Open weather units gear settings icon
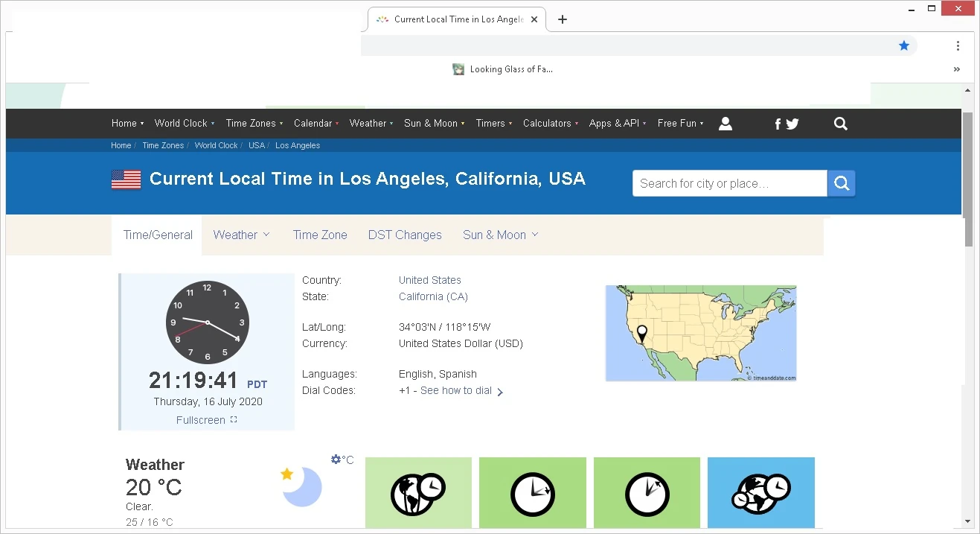Image resolution: width=980 pixels, height=534 pixels. (x=336, y=460)
